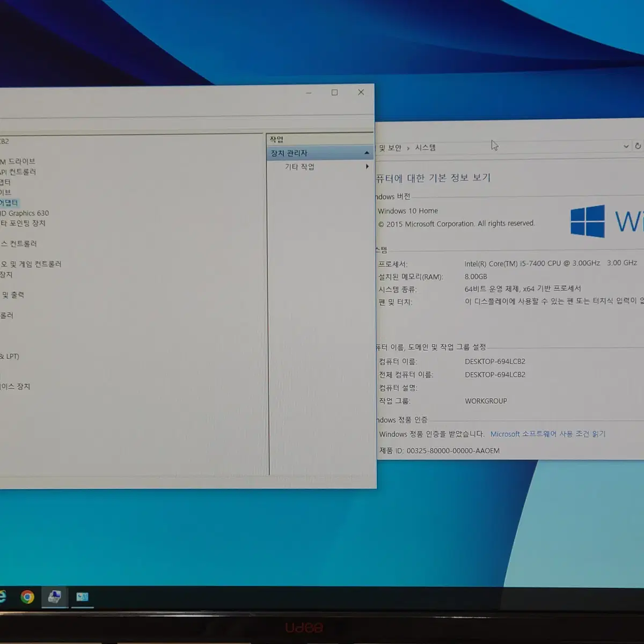644x644 pixels.
Task: Click the Intel Core i5-7400 processor value
Action: click(x=551, y=263)
